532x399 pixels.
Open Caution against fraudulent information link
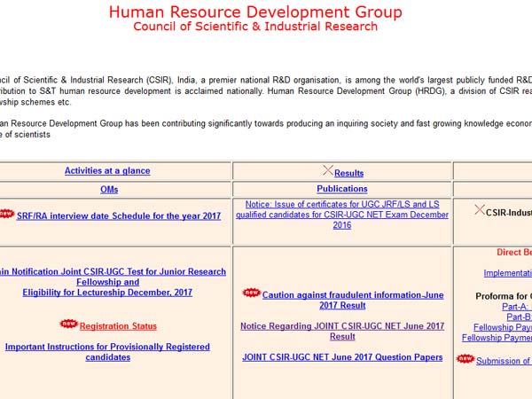point(352,300)
